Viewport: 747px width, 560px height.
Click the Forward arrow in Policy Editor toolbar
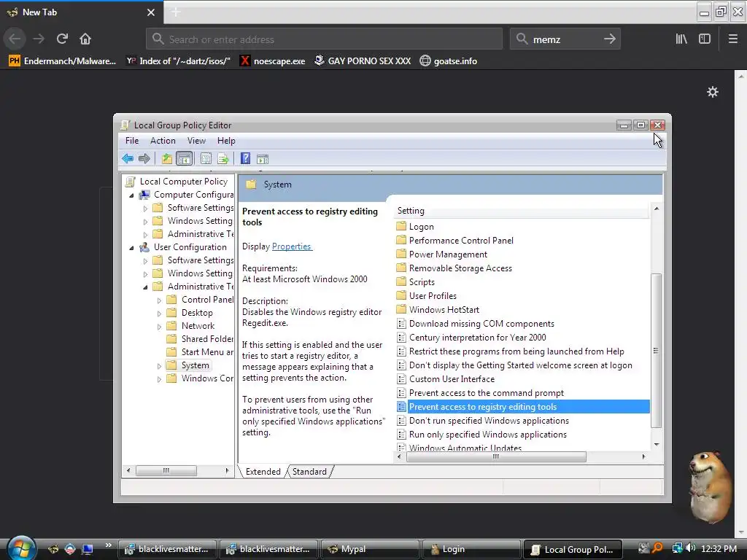144,158
